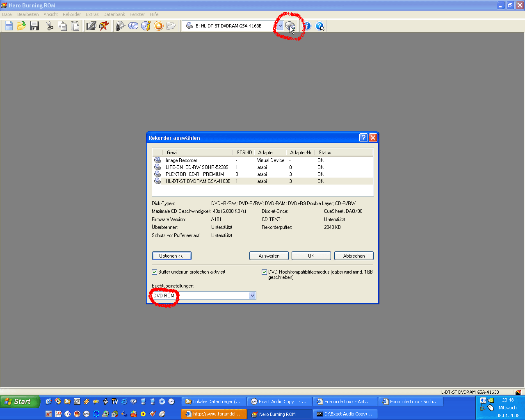
Task: Click the Burn compilation flame icon
Action: click(104, 26)
